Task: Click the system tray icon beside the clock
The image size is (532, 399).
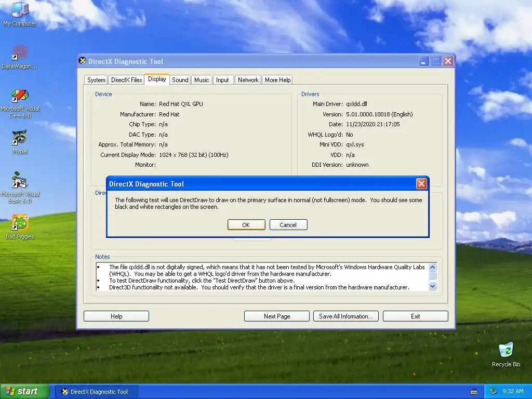Action: tap(493, 391)
